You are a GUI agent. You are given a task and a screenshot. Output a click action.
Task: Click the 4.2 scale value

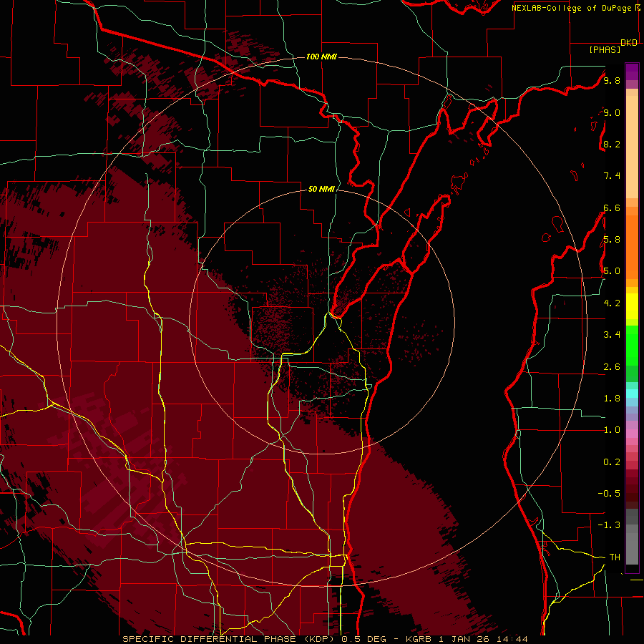(x=612, y=303)
